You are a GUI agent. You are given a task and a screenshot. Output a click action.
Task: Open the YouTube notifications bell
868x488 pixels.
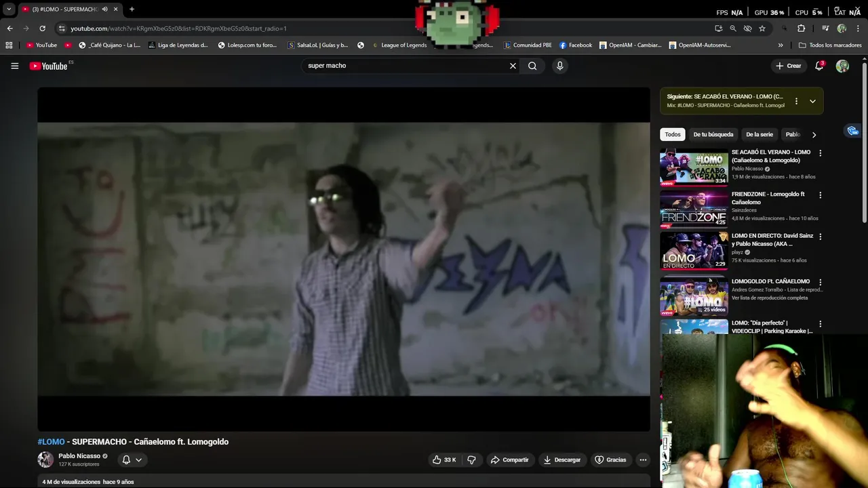(819, 66)
